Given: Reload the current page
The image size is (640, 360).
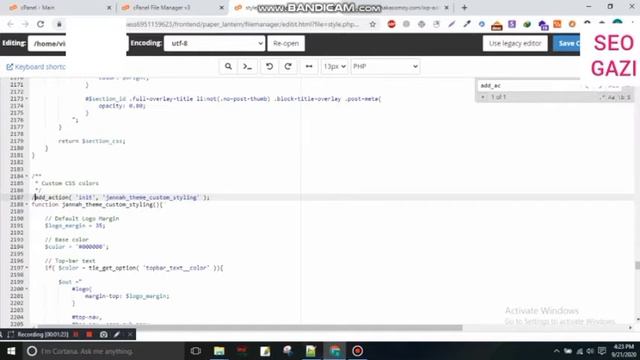Looking at the screenshot, I should (x=40, y=24).
